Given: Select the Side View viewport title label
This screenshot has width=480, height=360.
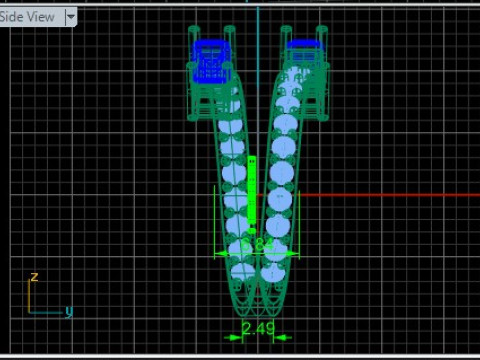Looking at the screenshot, I should pyautogui.click(x=27, y=17).
